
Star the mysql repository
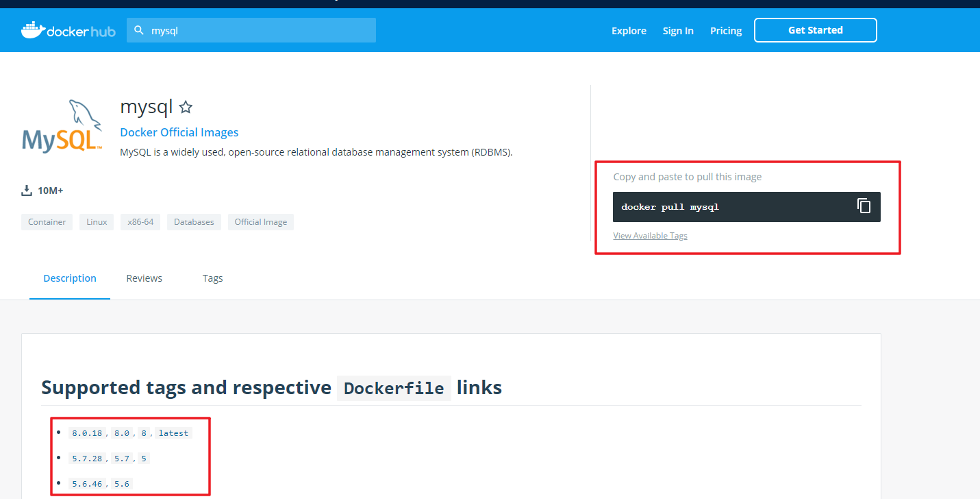pyautogui.click(x=186, y=107)
